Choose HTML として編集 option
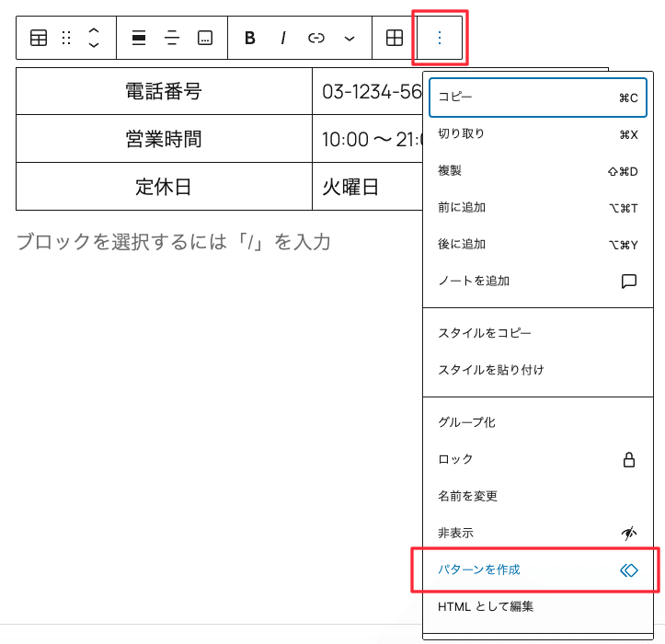 [x=538, y=606]
